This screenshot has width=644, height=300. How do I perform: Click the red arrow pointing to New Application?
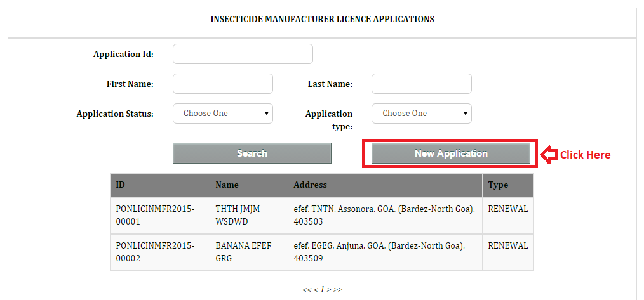[x=549, y=154]
